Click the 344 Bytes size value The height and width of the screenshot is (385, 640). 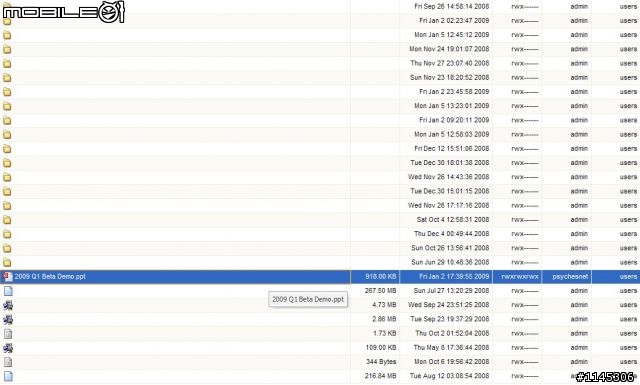coord(381,362)
